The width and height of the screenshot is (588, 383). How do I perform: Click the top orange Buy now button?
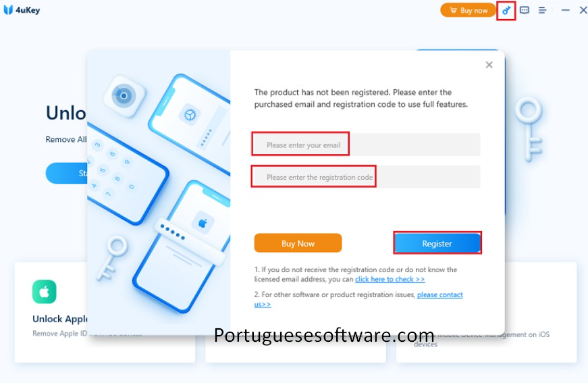point(468,10)
